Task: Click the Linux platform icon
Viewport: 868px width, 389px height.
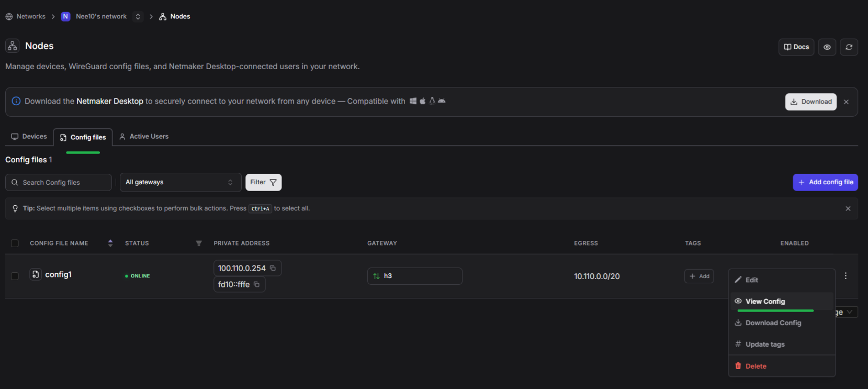Action: tap(432, 101)
